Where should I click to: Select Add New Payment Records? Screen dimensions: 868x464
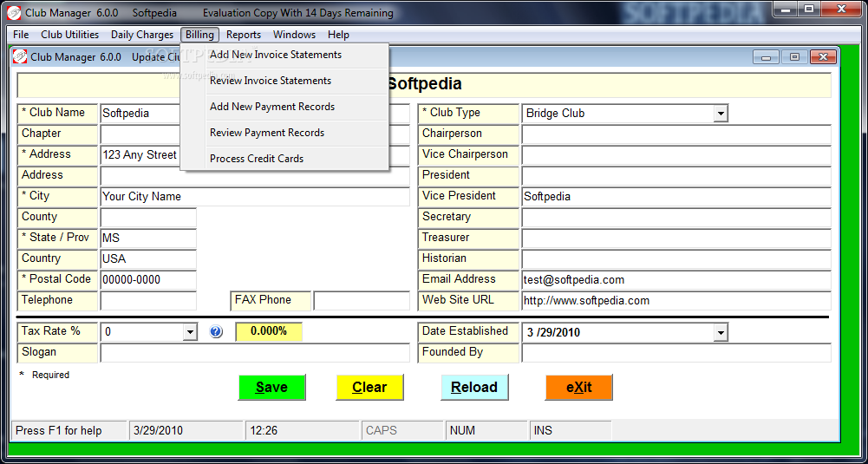click(285, 107)
